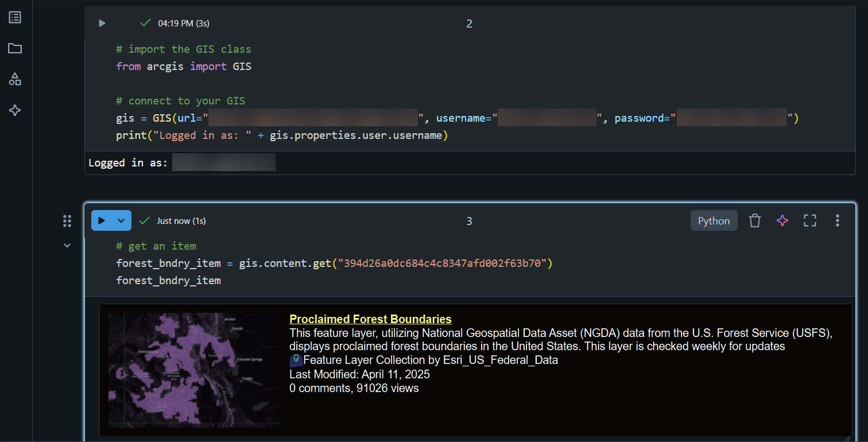Open more options menu for cell 3

tap(838, 221)
